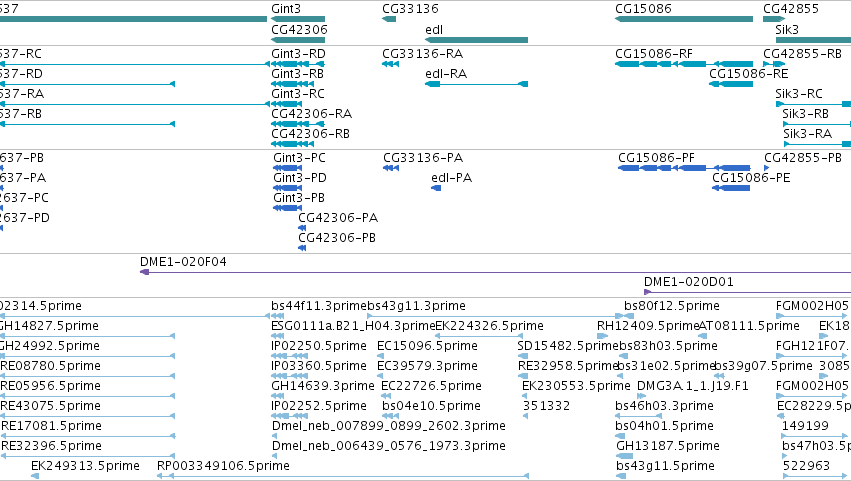The height and width of the screenshot is (481, 851).
Task: Click EST SD15482.5prime label
Action: tap(568, 346)
